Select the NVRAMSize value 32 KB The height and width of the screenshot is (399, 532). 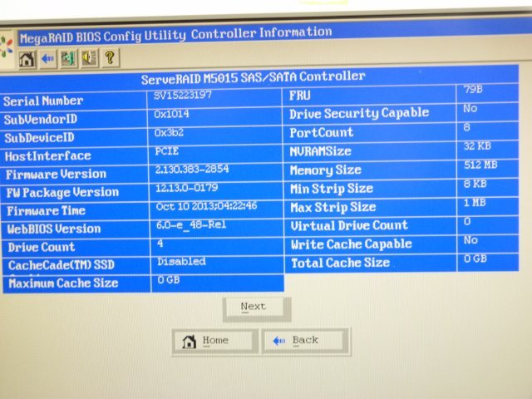[477, 146]
